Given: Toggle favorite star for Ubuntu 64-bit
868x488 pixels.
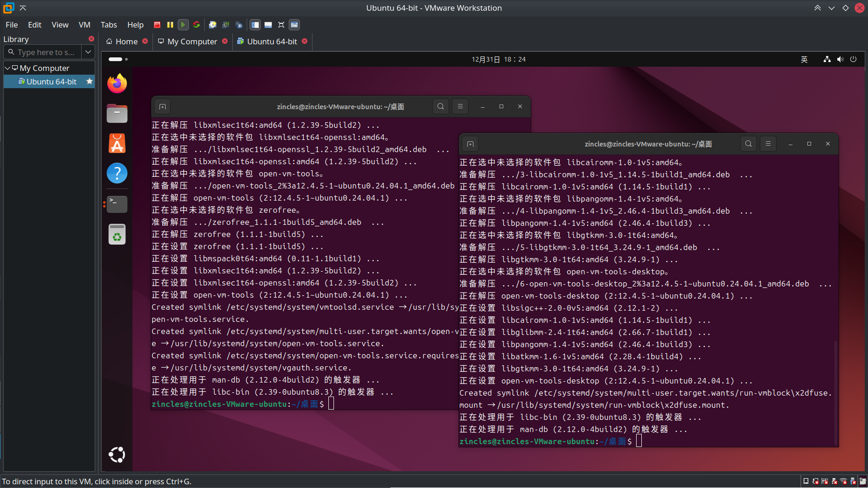Looking at the screenshot, I should [90, 82].
